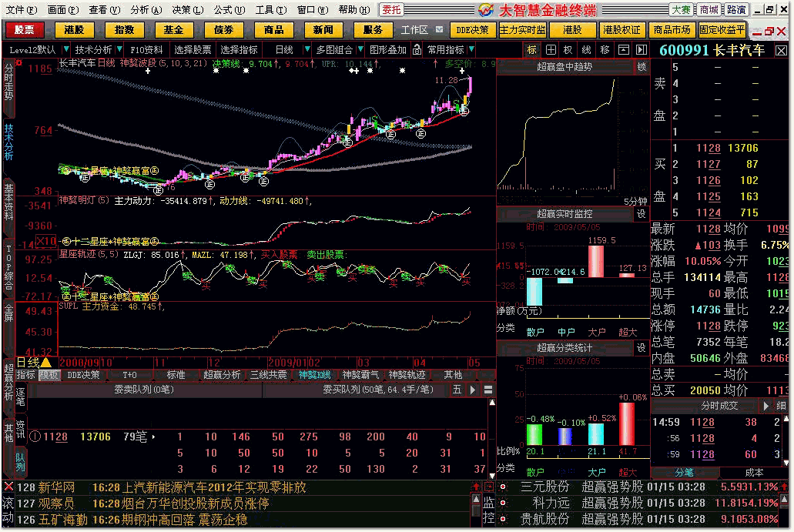This screenshot has height=532, width=794.
Task: Open the 帮助(H) menu
Action: point(354,9)
